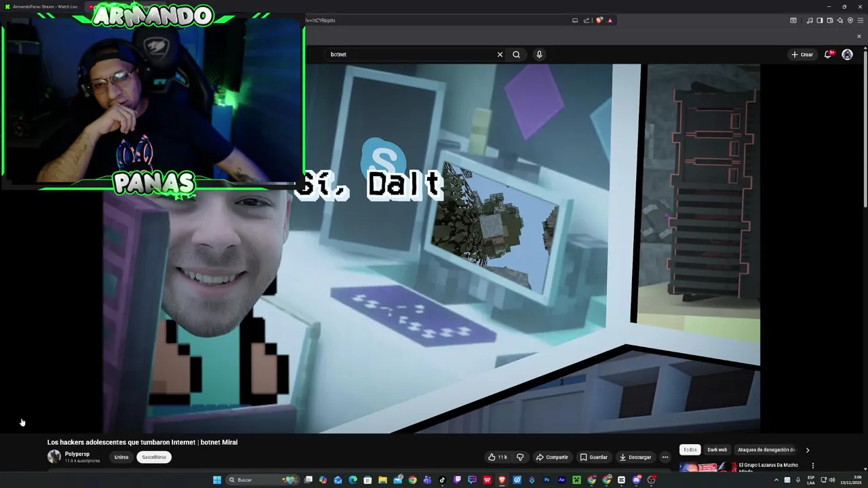Select the Ataques de denegación chip
Viewport: 868px width, 488px height.
[766, 449]
